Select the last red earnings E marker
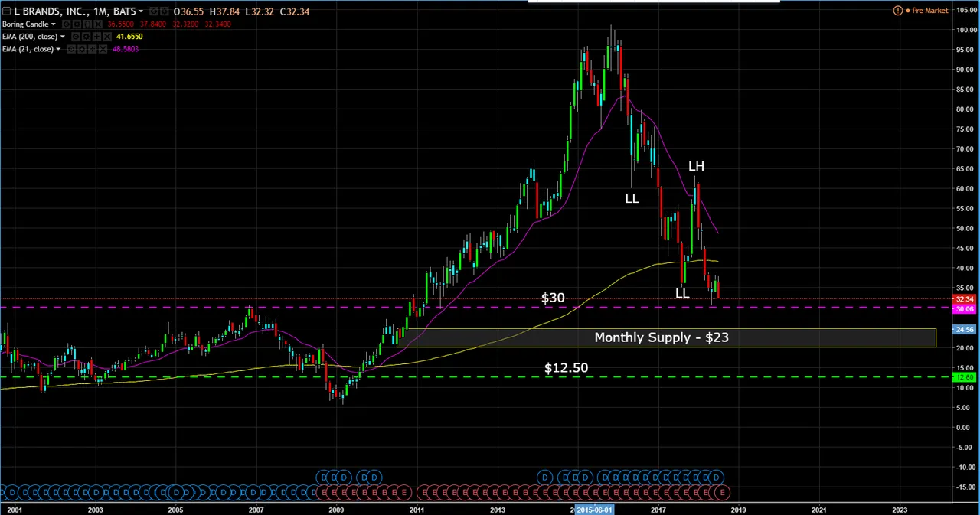The height and width of the screenshot is (515, 980). (721, 491)
